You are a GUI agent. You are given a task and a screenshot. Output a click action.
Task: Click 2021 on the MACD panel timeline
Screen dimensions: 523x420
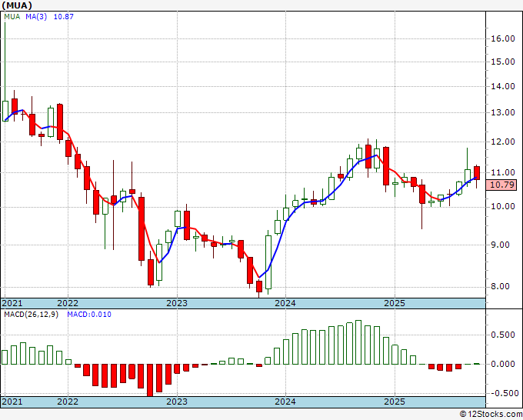(x=12, y=402)
